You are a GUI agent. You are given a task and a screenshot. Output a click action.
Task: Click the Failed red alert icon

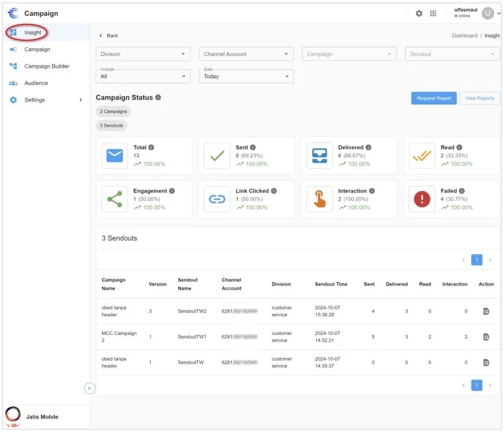click(x=421, y=199)
